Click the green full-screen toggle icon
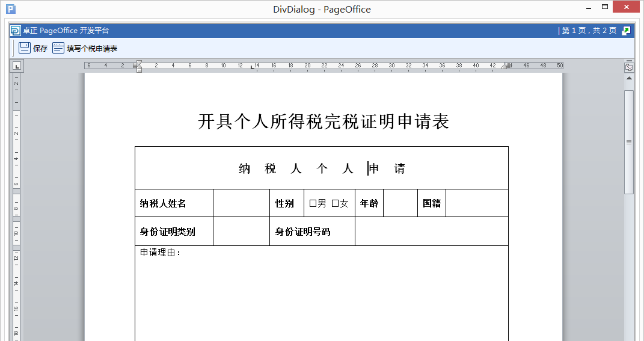The width and height of the screenshot is (644, 341). coord(626,31)
